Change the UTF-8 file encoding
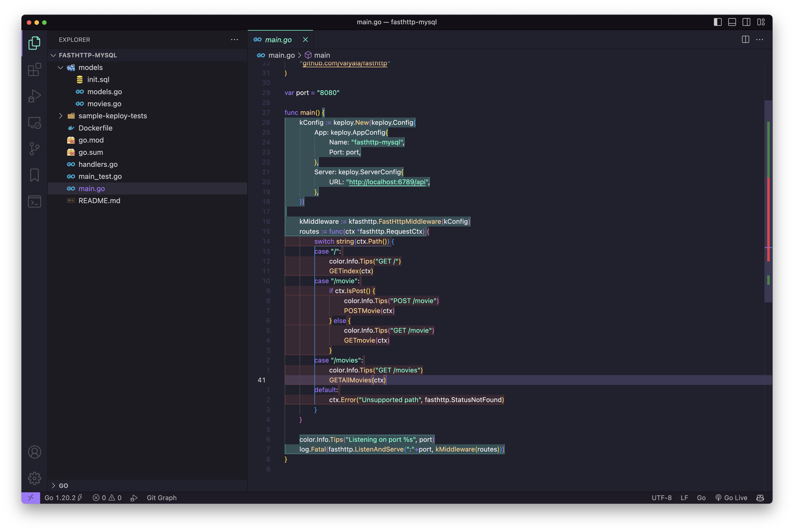Image resolution: width=794 pixels, height=532 pixels. [662, 498]
